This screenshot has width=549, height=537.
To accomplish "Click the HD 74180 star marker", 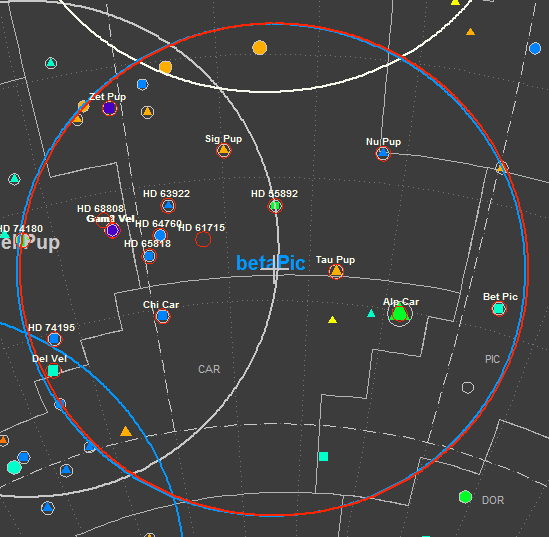I will pyautogui.click(x=23, y=241).
